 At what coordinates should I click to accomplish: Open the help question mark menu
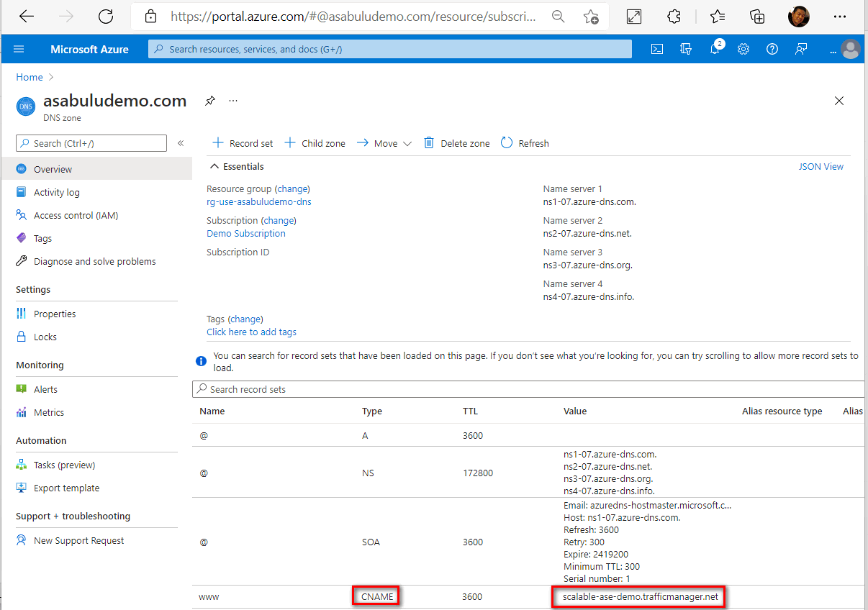[x=772, y=49]
